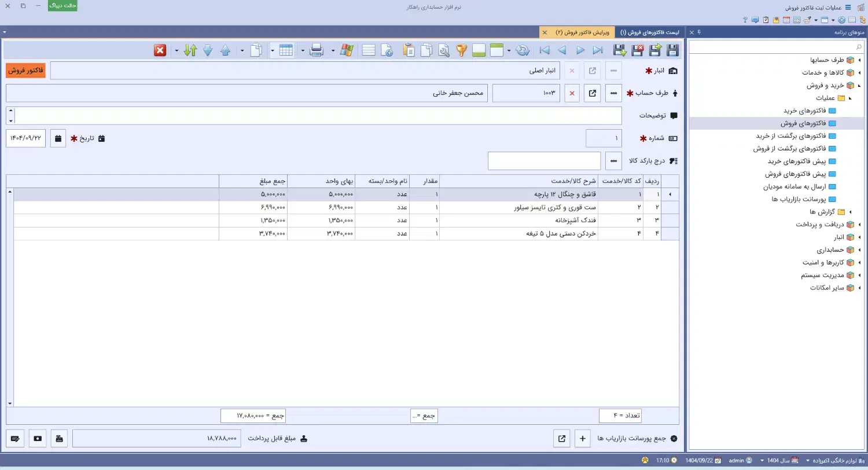Click the clear X button for طرف حساب
Screen dimensions: 868x470
pyautogui.click(x=572, y=93)
